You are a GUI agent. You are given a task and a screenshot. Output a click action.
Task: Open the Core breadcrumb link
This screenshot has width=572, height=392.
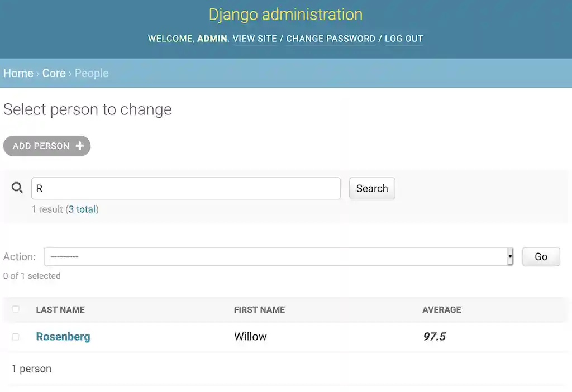click(54, 73)
